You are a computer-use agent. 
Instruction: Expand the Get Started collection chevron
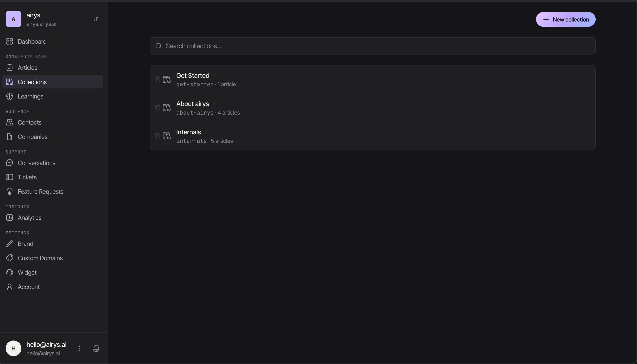[x=214, y=75]
